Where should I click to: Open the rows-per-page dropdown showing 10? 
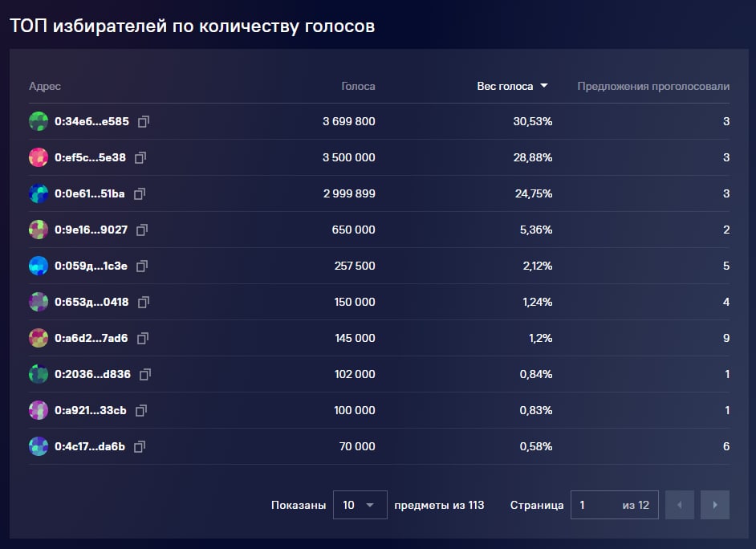click(x=360, y=505)
